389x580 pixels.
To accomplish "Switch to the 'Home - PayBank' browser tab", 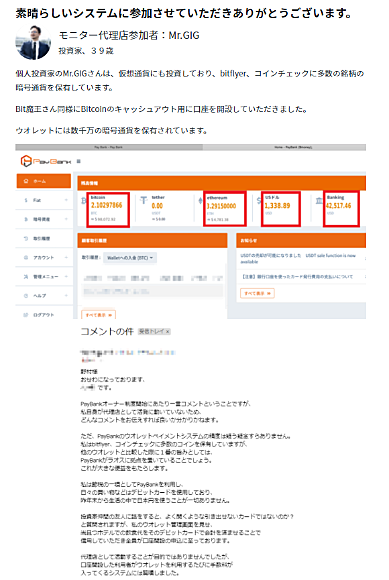I will click(x=284, y=147).
